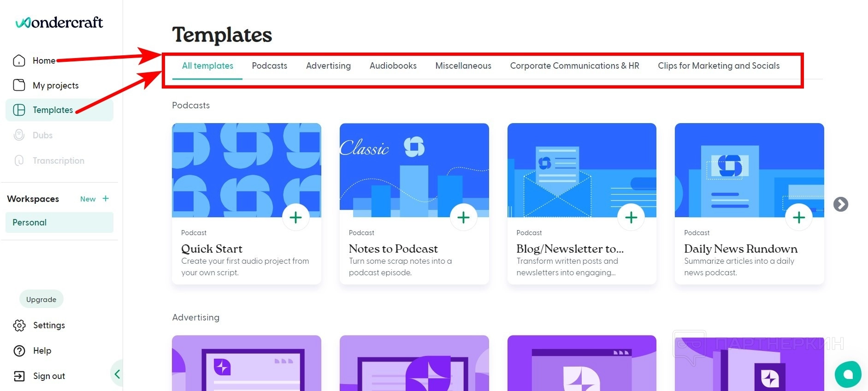Screen dimensions: 868x391
Task: Click 'Summarize articles into a daily' description
Action: pyautogui.click(x=739, y=267)
